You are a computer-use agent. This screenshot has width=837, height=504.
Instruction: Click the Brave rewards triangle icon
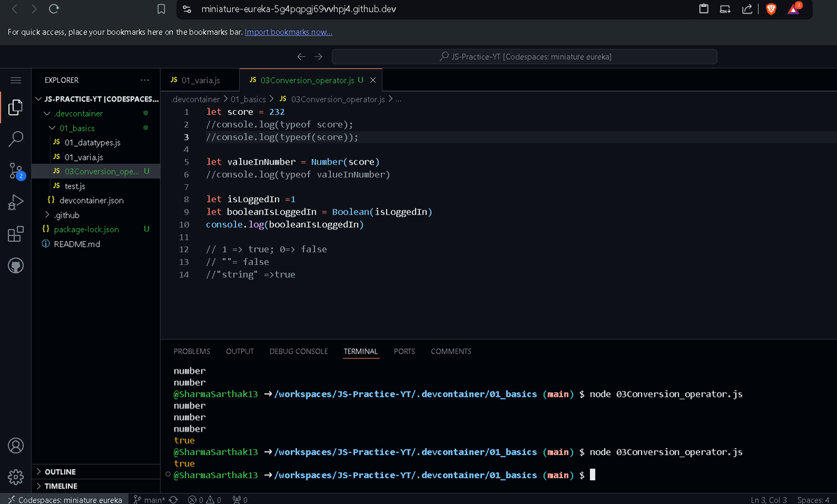tap(794, 8)
